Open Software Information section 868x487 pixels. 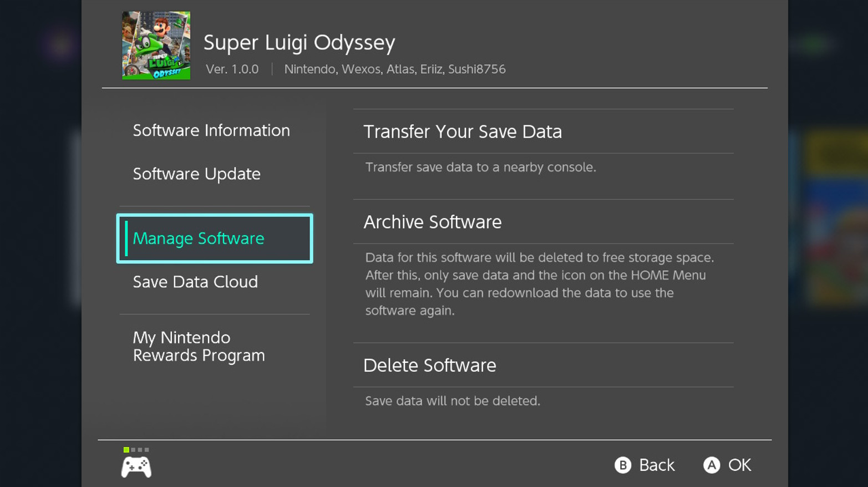click(x=211, y=130)
